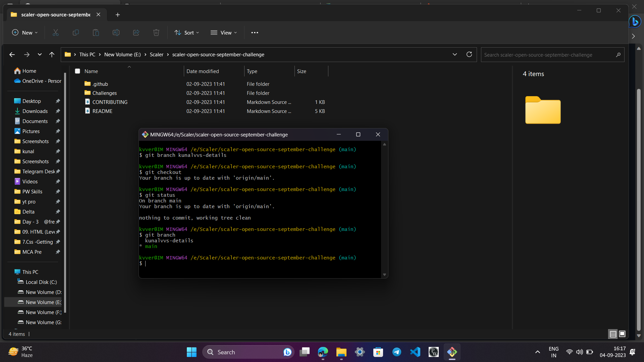The width and height of the screenshot is (644, 362).
Task: Open the View dropdown
Action: click(x=224, y=33)
